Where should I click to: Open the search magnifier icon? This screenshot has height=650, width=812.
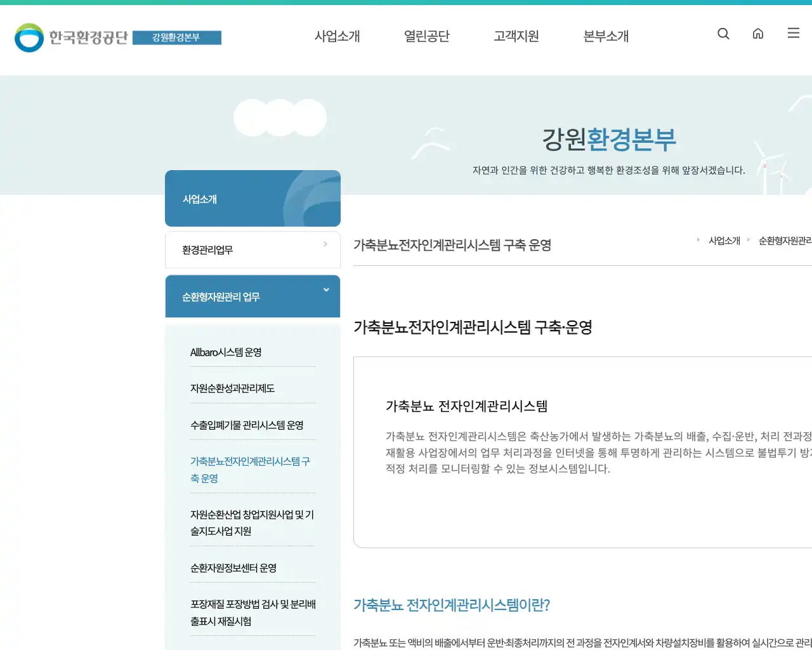(x=723, y=34)
